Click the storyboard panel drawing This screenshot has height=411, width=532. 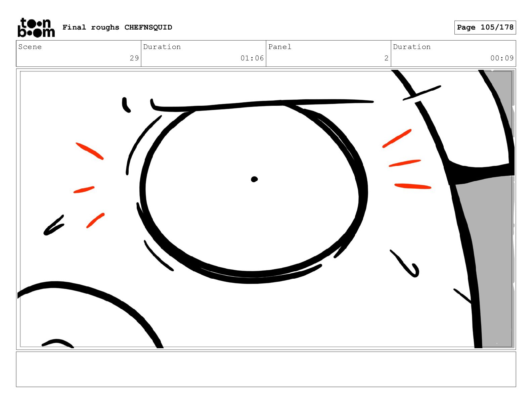266,209
